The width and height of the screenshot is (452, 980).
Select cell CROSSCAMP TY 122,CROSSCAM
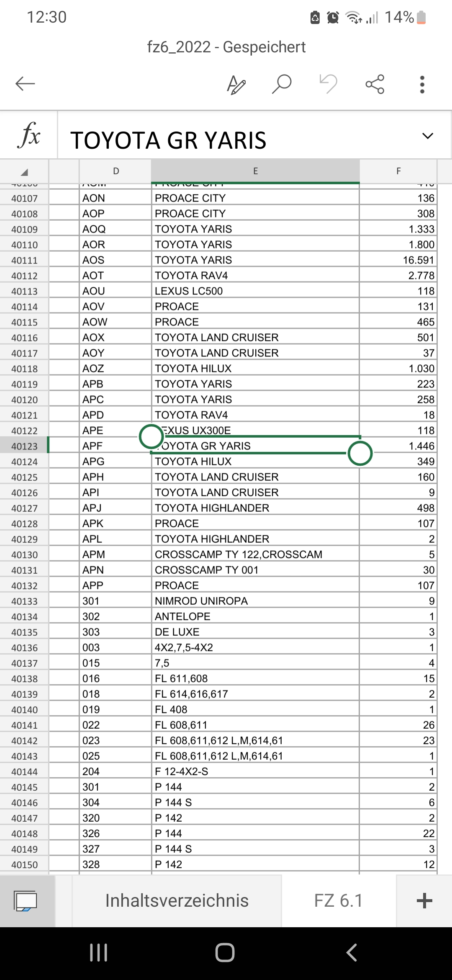(255, 554)
